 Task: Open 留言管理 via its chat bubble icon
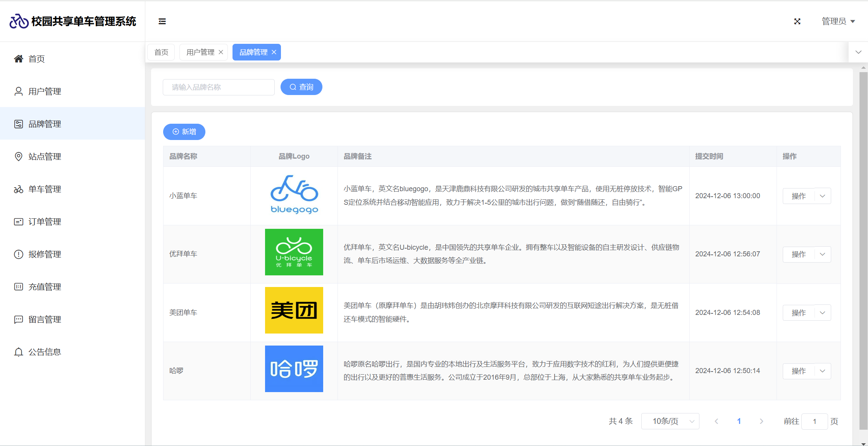pos(18,320)
